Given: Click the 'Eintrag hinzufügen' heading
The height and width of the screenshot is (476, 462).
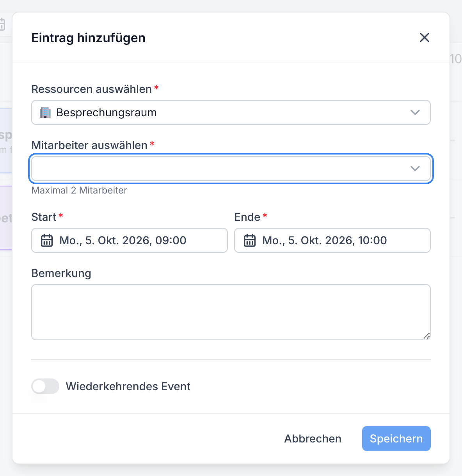Looking at the screenshot, I should 89,38.
